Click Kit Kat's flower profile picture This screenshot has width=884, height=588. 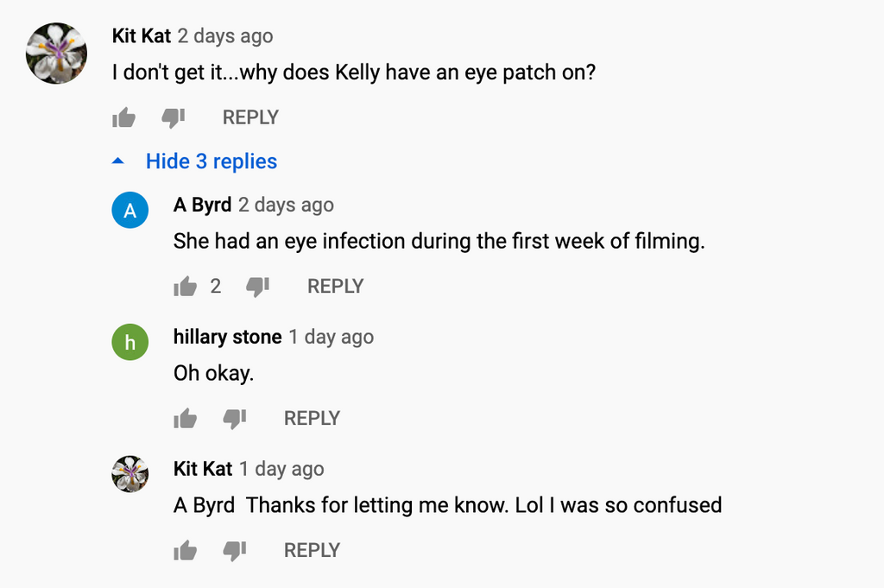coord(56,54)
